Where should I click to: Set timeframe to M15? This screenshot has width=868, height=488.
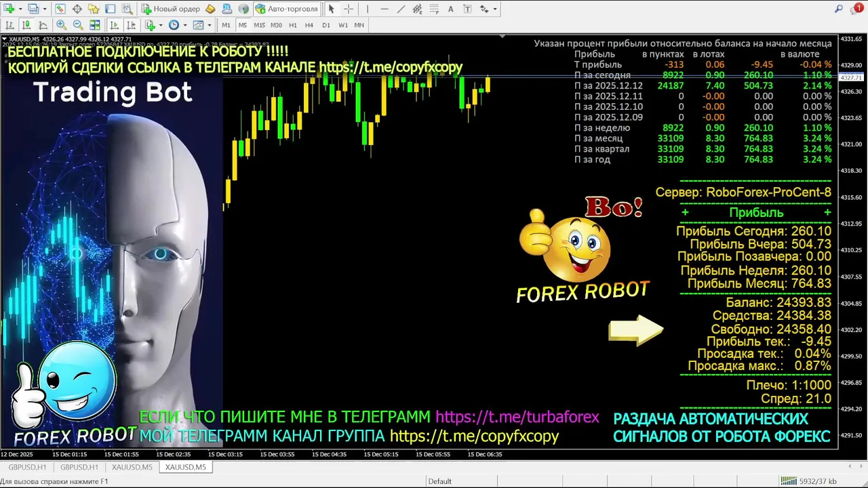coord(260,25)
